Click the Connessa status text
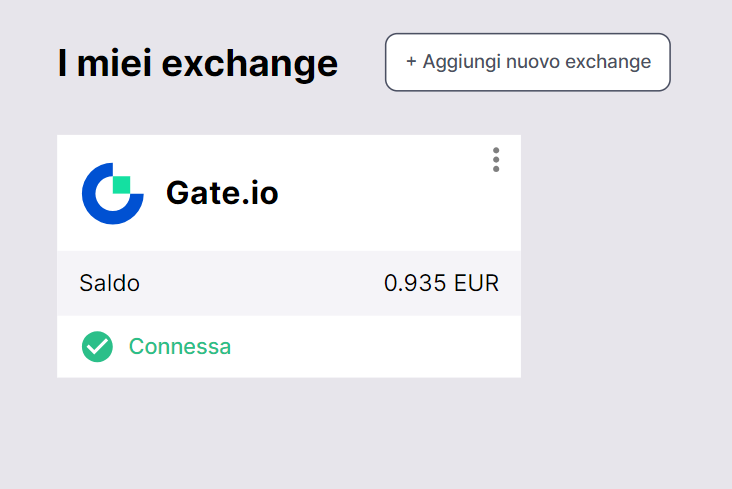 180,347
